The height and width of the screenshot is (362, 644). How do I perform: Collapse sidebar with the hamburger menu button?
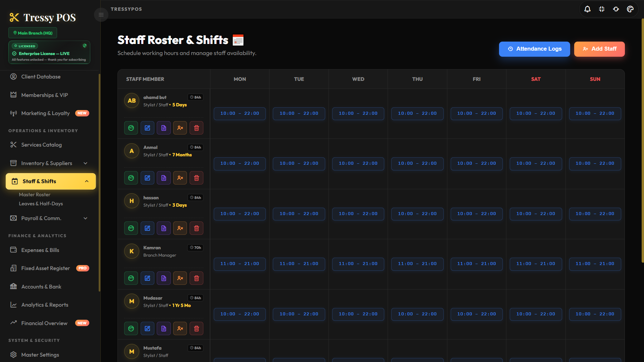(x=101, y=15)
